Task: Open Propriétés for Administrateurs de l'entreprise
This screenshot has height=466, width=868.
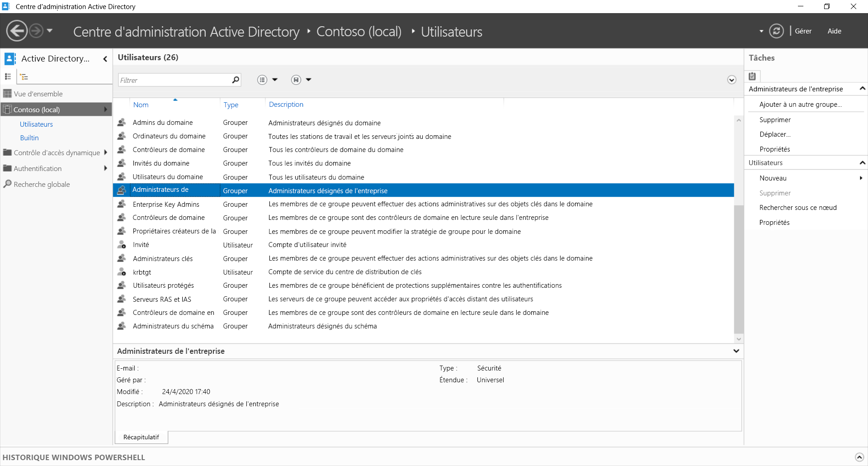Action: [774, 149]
